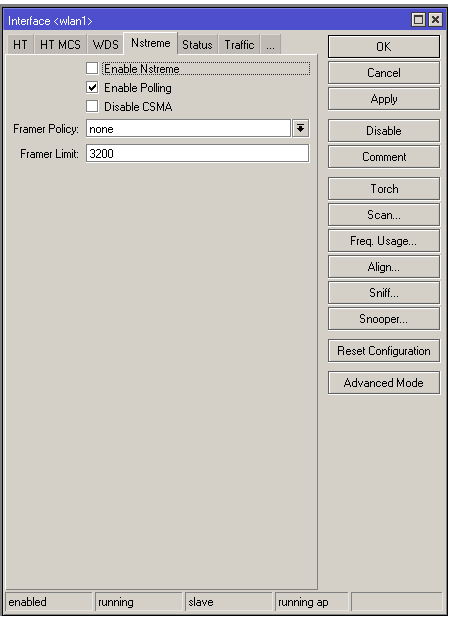Open the Scan... dialog
Viewport: 449px width, 619px height.
pos(384,215)
